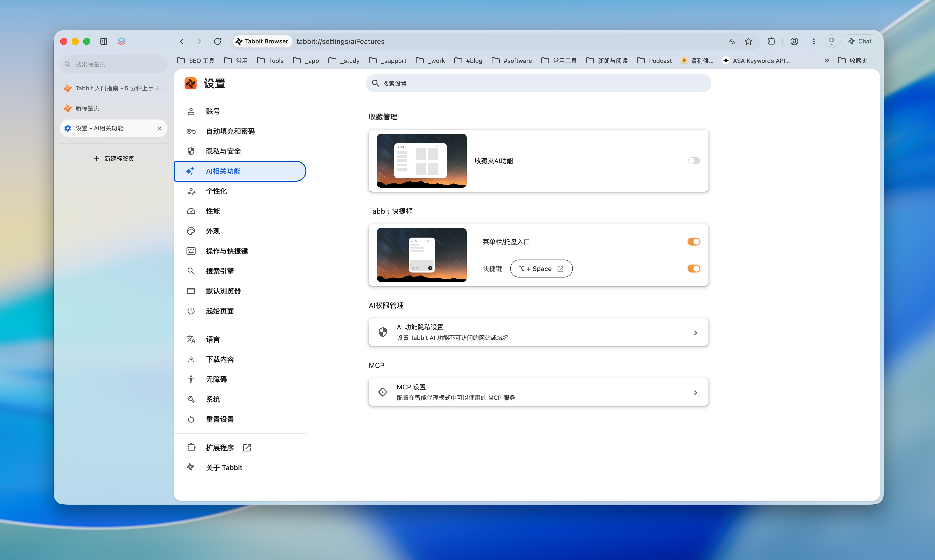Click the 无障碍 accessibility icon
The image size is (935, 560).
point(191,379)
